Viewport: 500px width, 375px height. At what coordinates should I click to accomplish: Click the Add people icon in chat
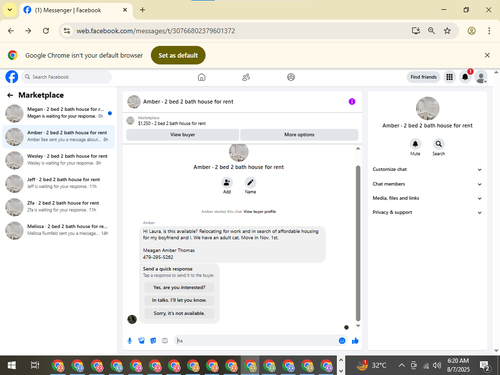[x=227, y=183]
